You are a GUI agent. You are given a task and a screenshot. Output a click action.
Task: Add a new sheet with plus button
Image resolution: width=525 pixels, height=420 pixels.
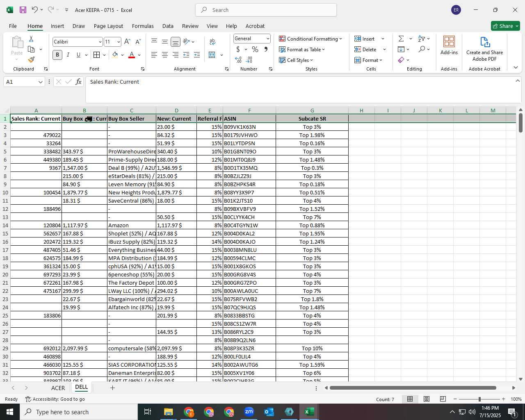112,388
